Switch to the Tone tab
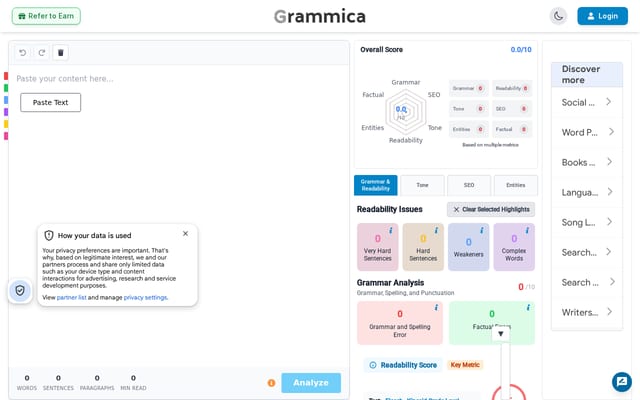The image size is (640, 400). [422, 185]
